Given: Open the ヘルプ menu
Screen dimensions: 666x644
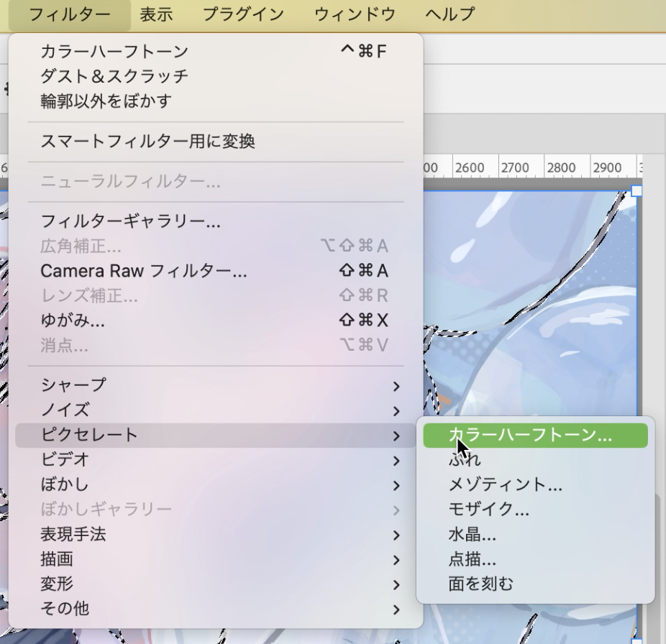Looking at the screenshot, I should pyautogui.click(x=450, y=15).
